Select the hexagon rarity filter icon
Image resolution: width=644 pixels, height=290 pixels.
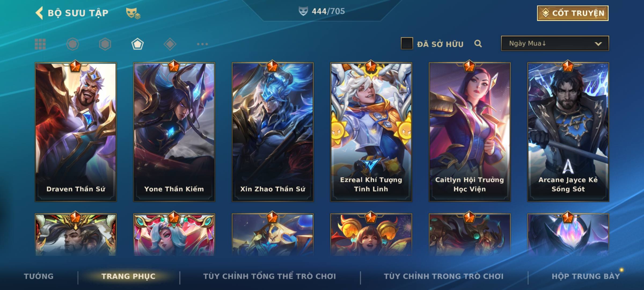click(105, 44)
